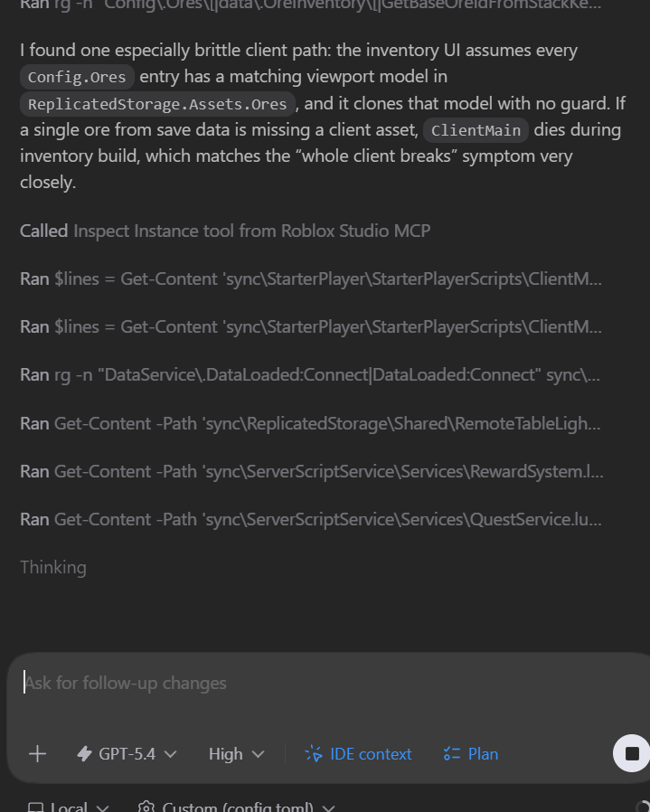This screenshot has width=650, height=812.
Task: Click the IDE context cursor icon
Action: [314, 753]
